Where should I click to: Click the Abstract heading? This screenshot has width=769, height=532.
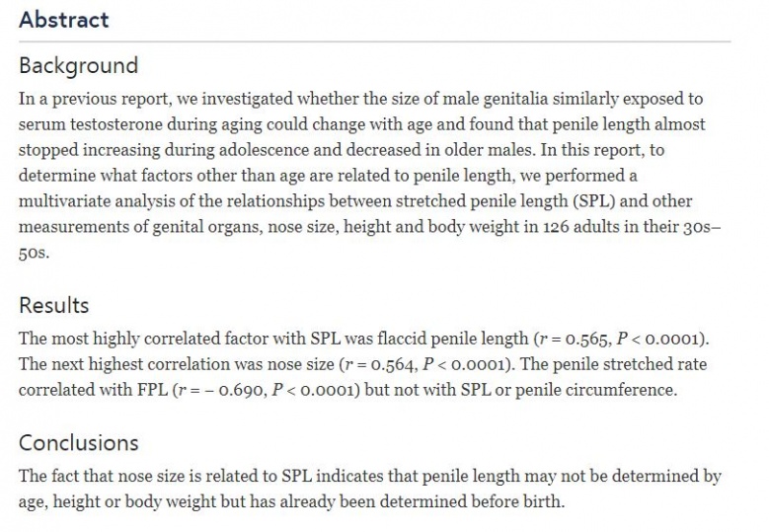(64, 20)
